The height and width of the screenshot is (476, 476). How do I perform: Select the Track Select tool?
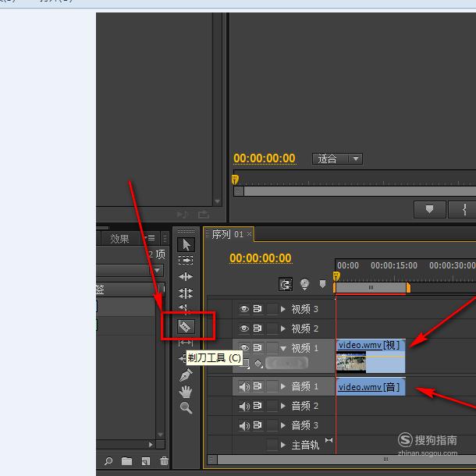point(186,261)
